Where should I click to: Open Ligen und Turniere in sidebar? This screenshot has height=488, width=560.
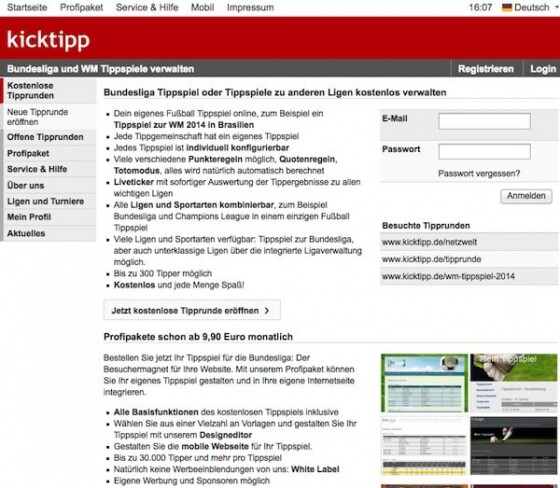pos(49,201)
